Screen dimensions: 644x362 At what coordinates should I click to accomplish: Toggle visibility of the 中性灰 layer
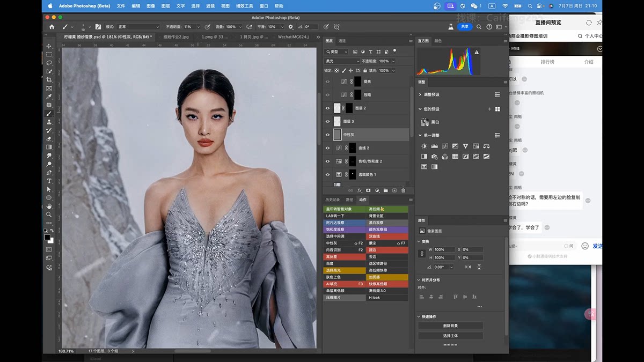click(327, 135)
